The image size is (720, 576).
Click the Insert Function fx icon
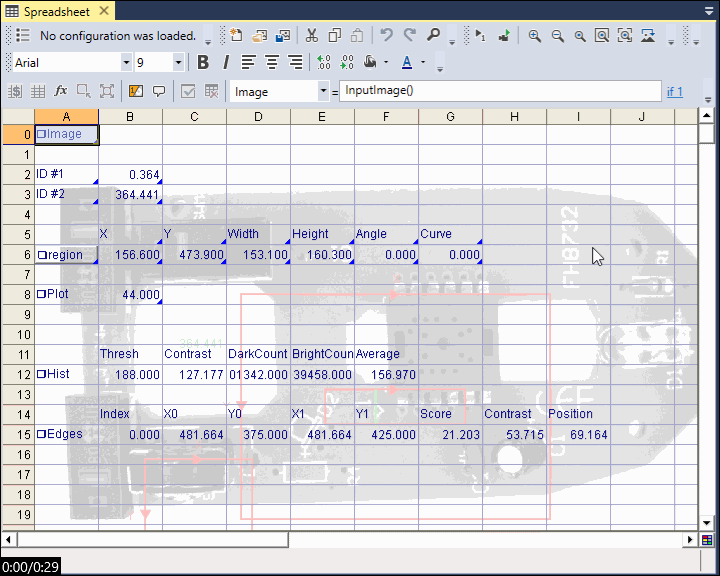point(61,91)
